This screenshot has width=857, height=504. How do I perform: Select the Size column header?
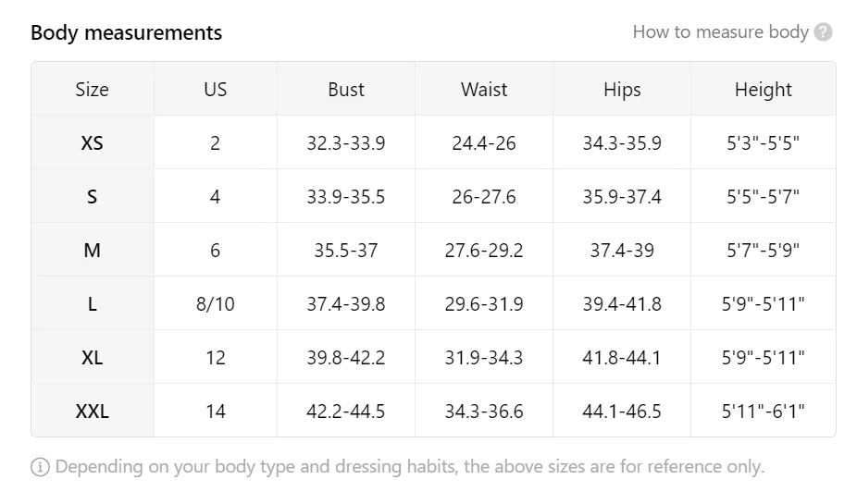tap(92, 90)
